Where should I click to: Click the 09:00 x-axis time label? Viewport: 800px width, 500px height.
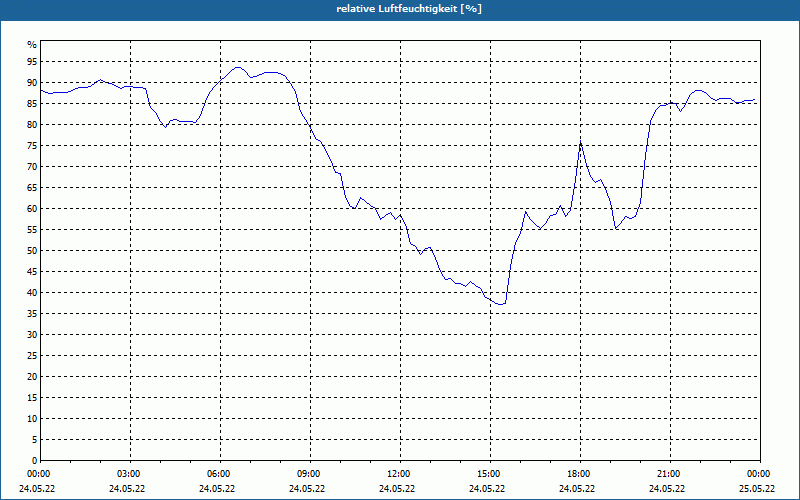point(309,474)
